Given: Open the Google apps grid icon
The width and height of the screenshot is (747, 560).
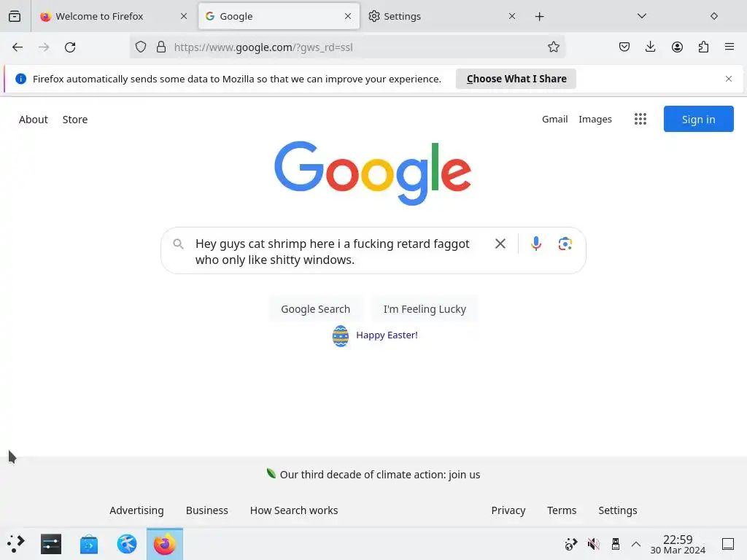Looking at the screenshot, I should coord(640,119).
